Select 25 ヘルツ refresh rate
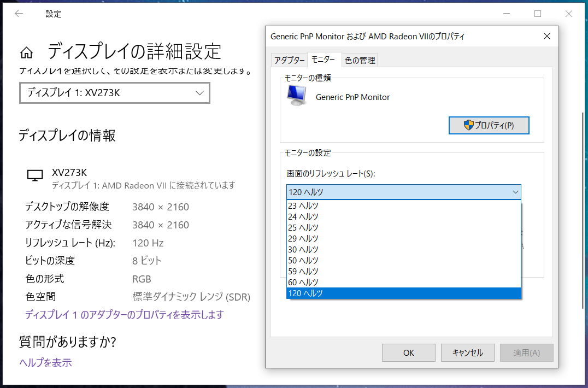The height and width of the screenshot is (388, 588). tap(403, 227)
